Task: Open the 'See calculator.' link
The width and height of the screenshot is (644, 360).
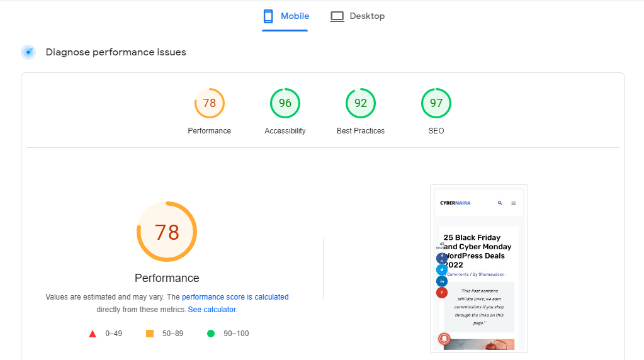Action: click(212, 310)
